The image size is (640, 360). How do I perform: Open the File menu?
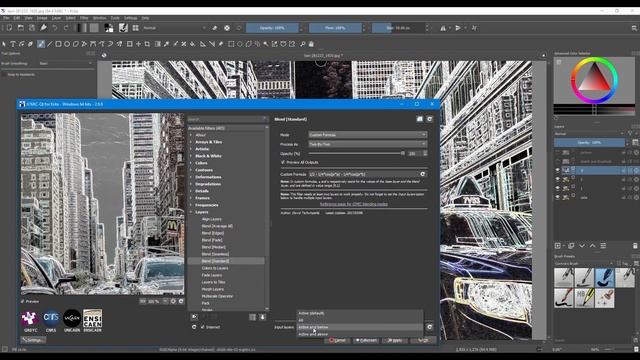6,18
